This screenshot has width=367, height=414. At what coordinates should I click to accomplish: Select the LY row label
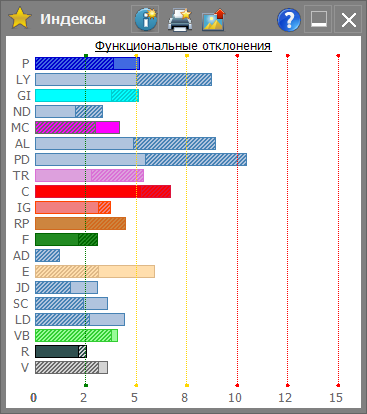(x=23, y=80)
